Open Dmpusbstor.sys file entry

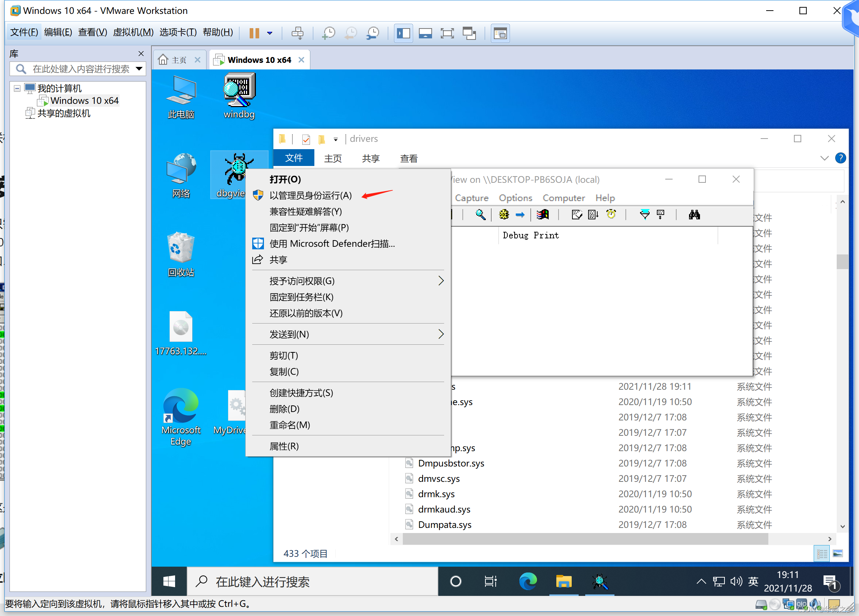[x=451, y=463]
